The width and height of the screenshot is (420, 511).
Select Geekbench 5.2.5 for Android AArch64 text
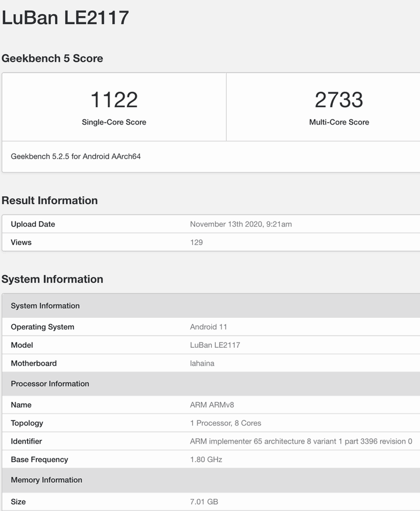point(76,156)
